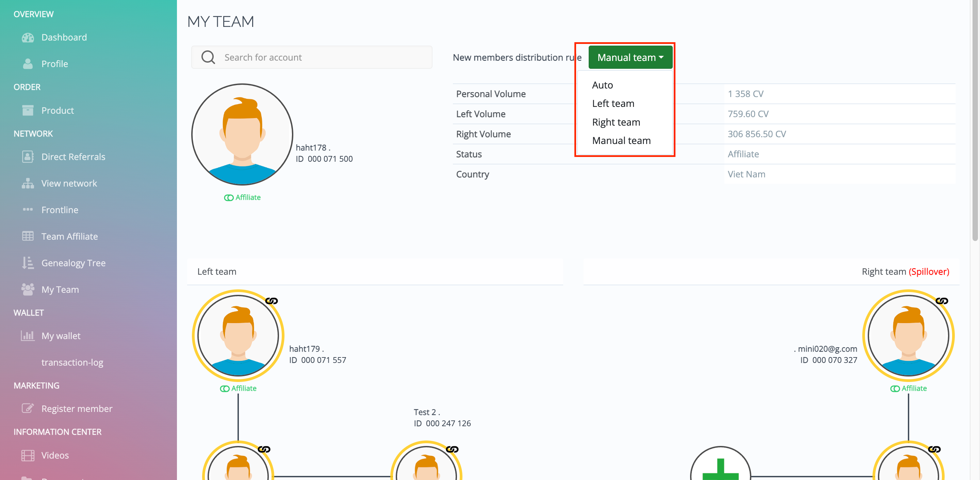Viewport: 980px width, 480px height.
Task: Click Affiliate toggle under haht178 avatar
Action: point(229,197)
